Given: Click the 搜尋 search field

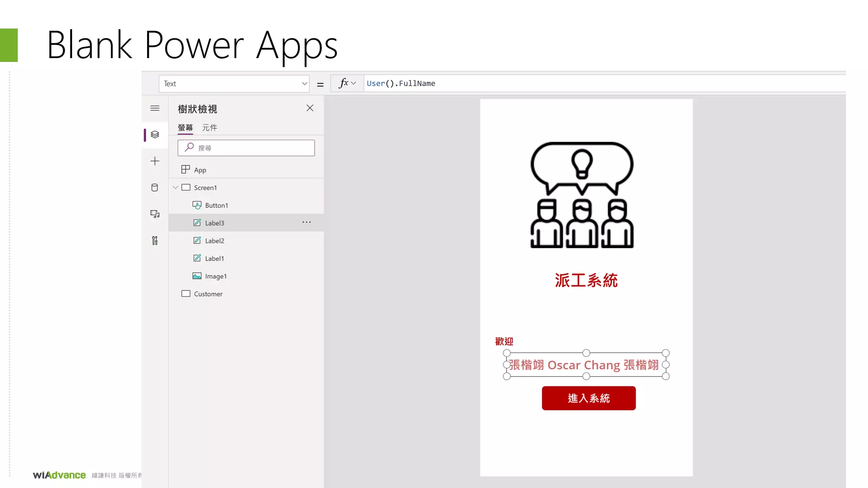Looking at the screenshot, I should click(x=246, y=148).
